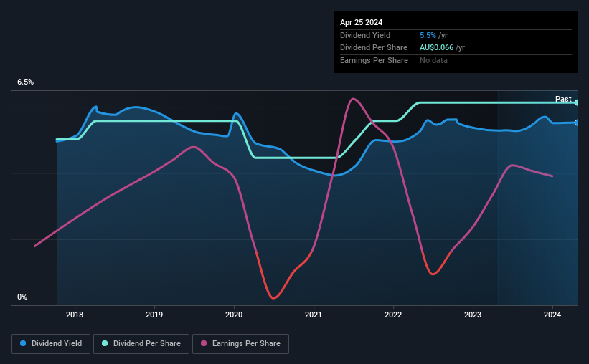Toggle the Dividend Yield legend button
589x364 pixels.
click(51, 344)
